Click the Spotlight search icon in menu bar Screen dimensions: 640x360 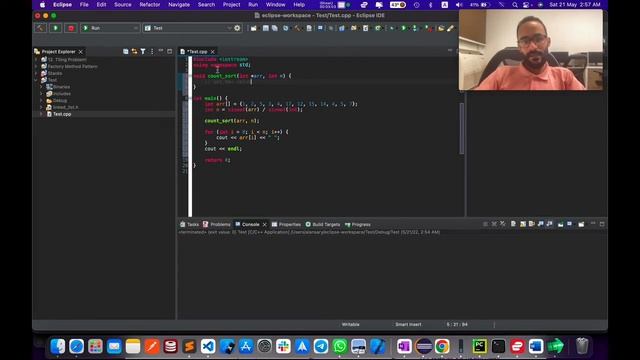point(515,5)
